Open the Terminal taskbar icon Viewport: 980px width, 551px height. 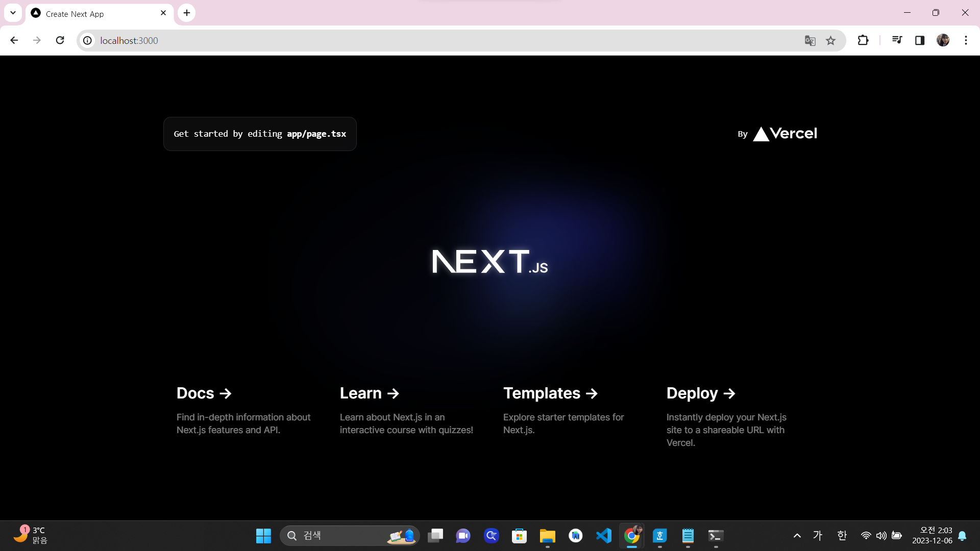click(x=716, y=536)
